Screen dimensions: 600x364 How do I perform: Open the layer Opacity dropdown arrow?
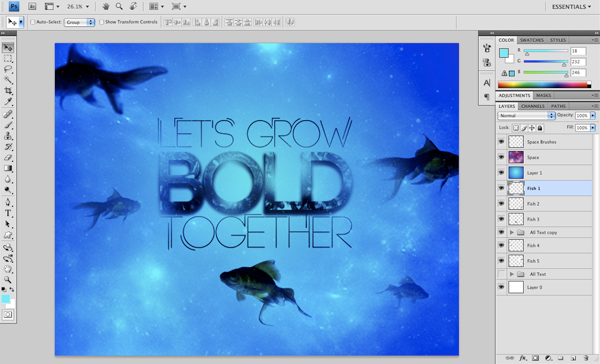pyautogui.click(x=593, y=115)
